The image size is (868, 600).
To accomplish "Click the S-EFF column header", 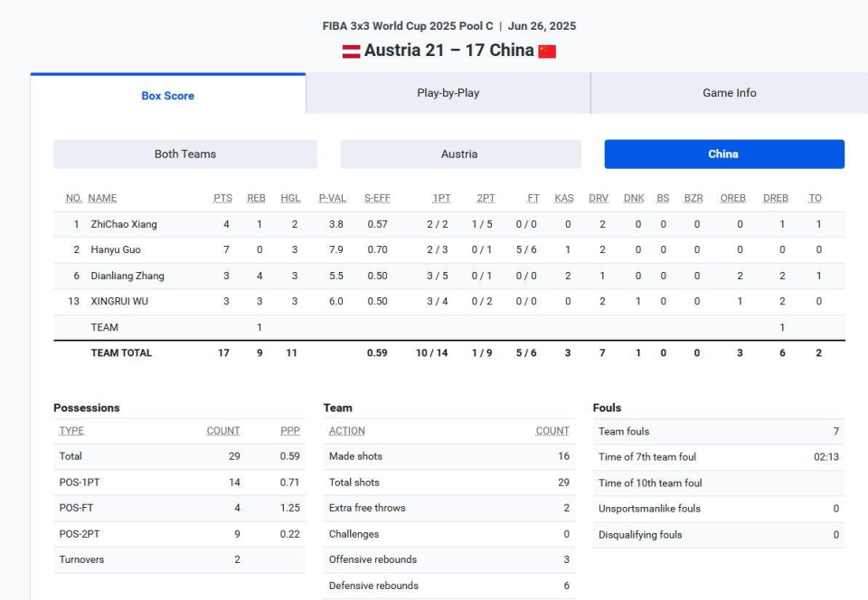I will [377, 198].
